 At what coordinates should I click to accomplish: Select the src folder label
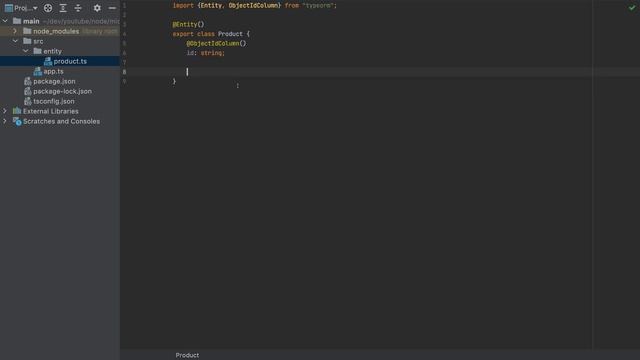38,41
